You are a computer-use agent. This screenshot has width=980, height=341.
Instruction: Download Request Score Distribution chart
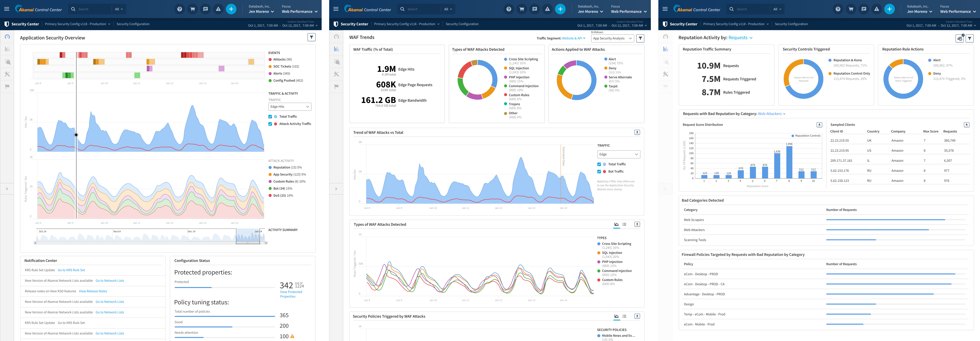pos(819,125)
